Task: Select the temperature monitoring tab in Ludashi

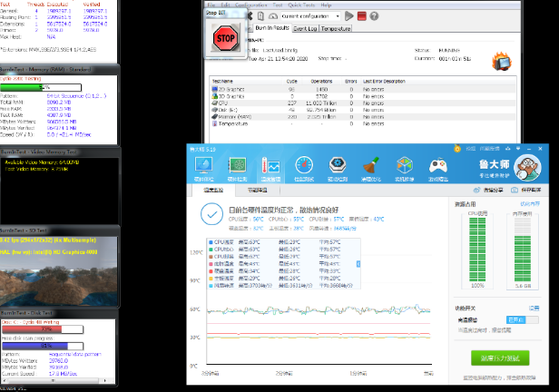Action: [x=213, y=190]
